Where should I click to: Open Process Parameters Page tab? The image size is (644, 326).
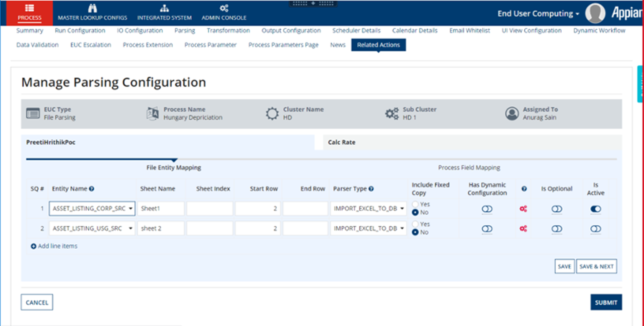click(x=283, y=45)
